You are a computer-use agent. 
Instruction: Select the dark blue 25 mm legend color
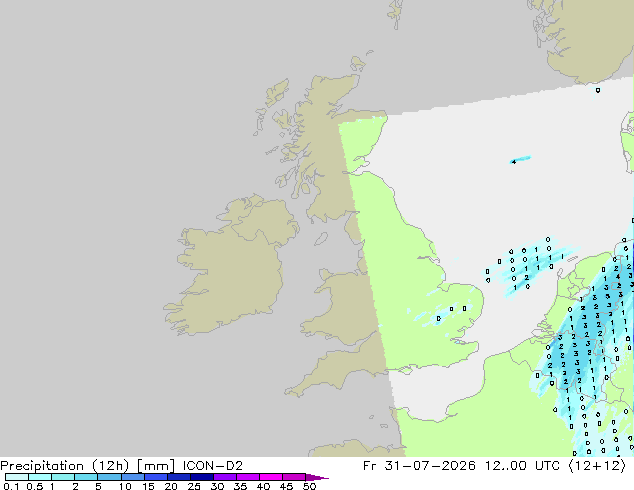coord(202,477)
